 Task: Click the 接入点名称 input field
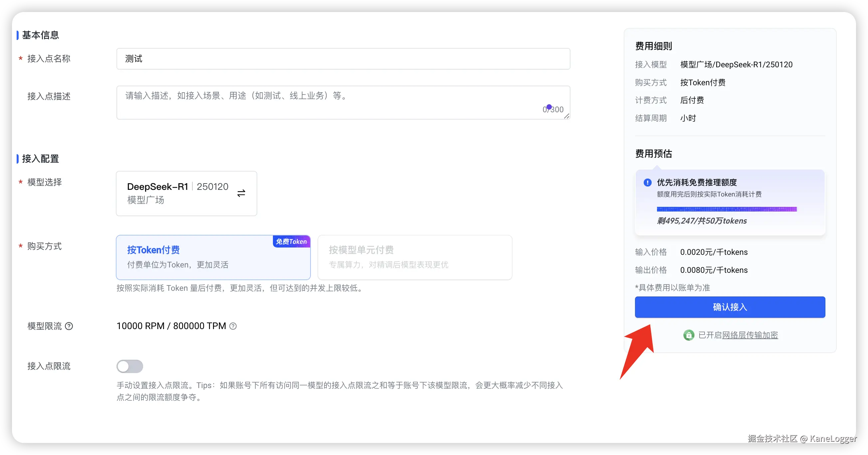343,59
